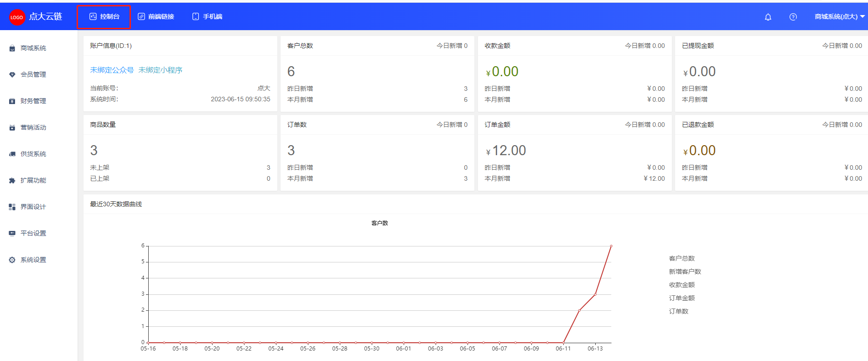The image size is (868, 361).
Task: Click the 收款金额 value ¥0.00
Action: 502,72
